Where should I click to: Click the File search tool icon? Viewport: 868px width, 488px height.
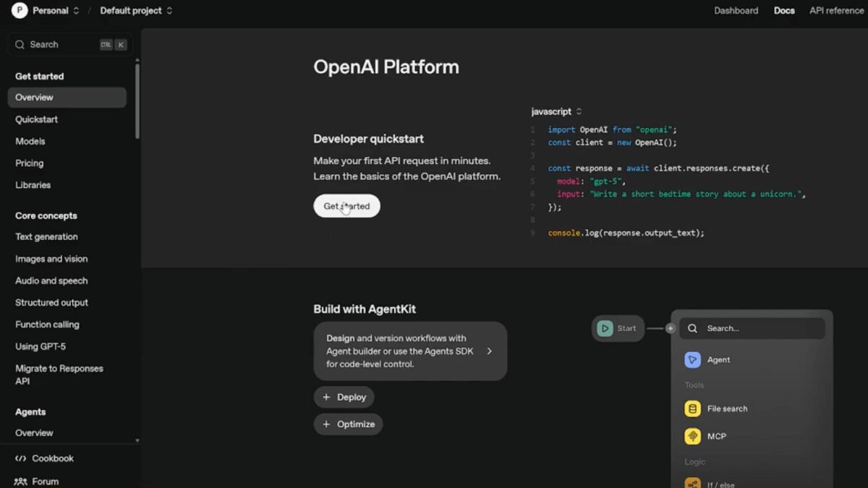coord(692,408)
